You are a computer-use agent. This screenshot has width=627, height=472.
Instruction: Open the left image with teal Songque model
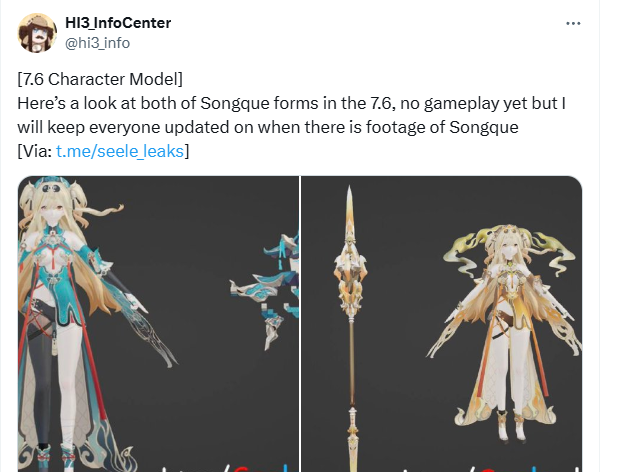click(x=158, y=324)
